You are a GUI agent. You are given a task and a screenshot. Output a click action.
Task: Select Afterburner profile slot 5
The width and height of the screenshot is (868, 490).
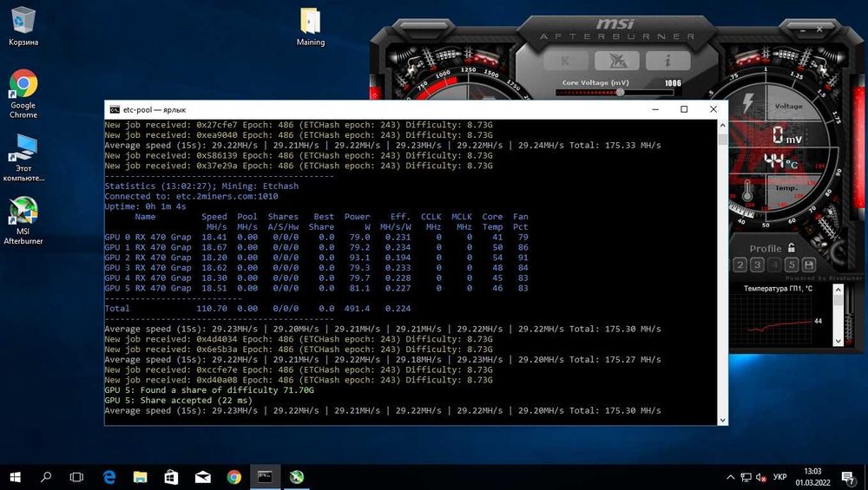coord(792,265)
